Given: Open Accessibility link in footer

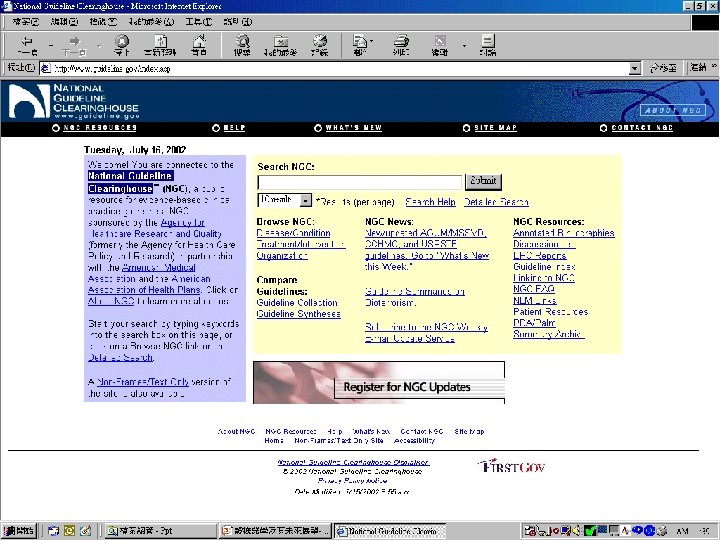Looking at the screenshot, I should tap(414, 440).
